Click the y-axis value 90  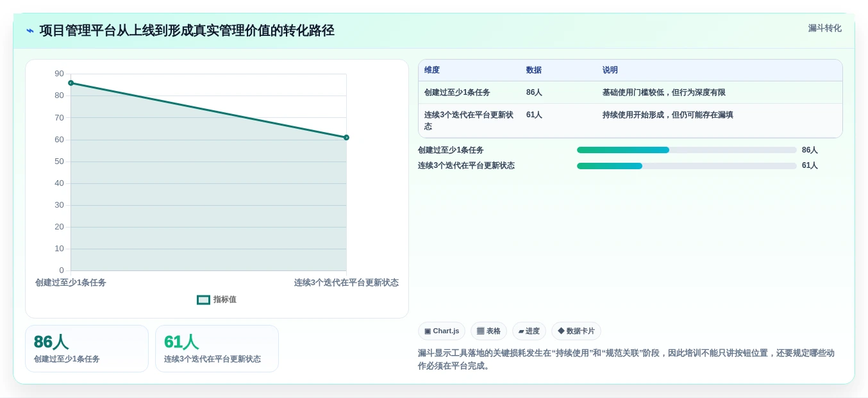pos(59,74)
